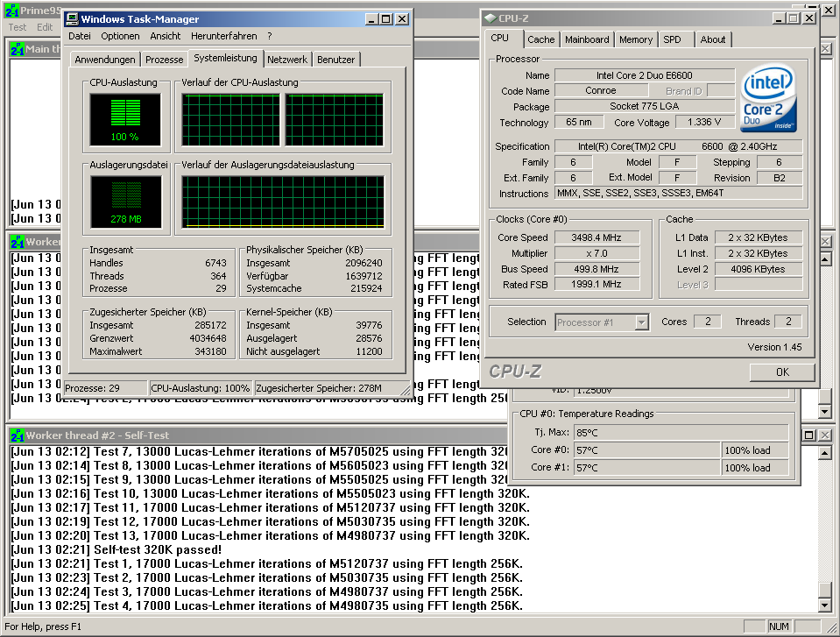Viewport: 840px width, 637px height.
Task: Click the Intel Core 2 Duo logo
Action: [x=768, y=98]
